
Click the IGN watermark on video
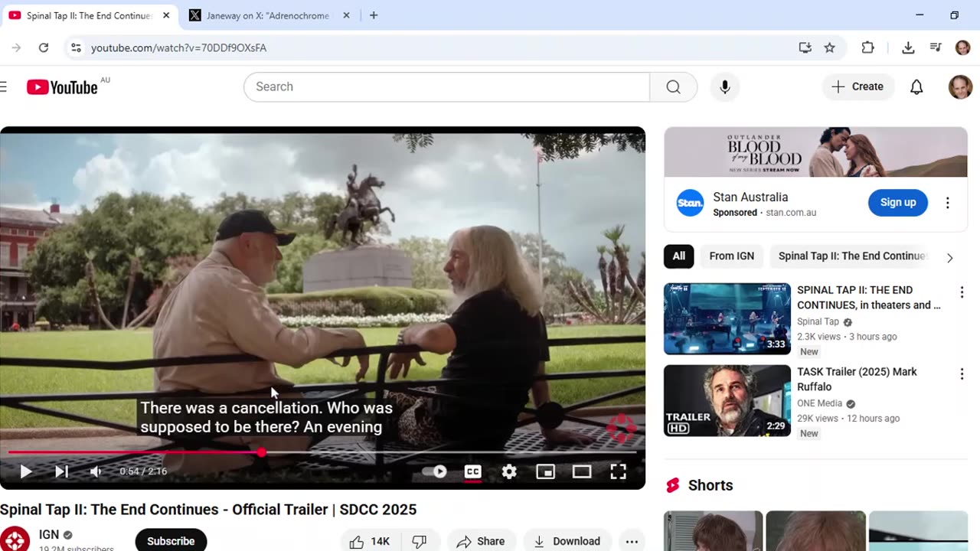pyautogui.click(x=621, y=428)
